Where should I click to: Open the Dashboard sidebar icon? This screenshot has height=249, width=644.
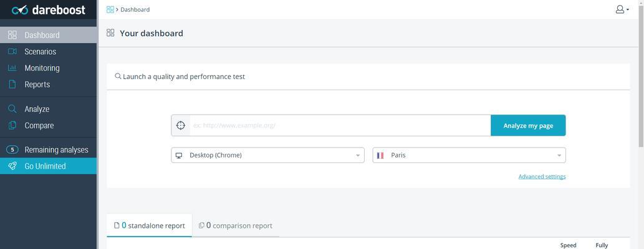(x=12, y=35)
